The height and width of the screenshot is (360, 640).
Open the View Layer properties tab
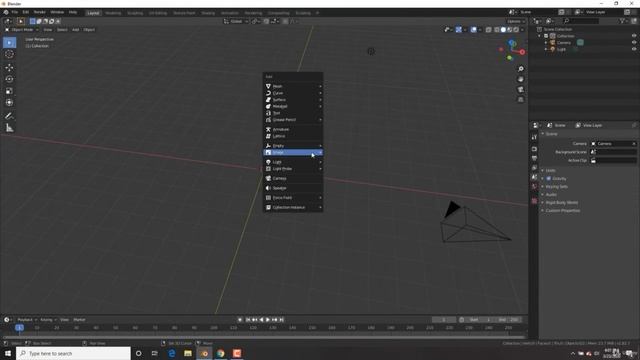point(534,168)
